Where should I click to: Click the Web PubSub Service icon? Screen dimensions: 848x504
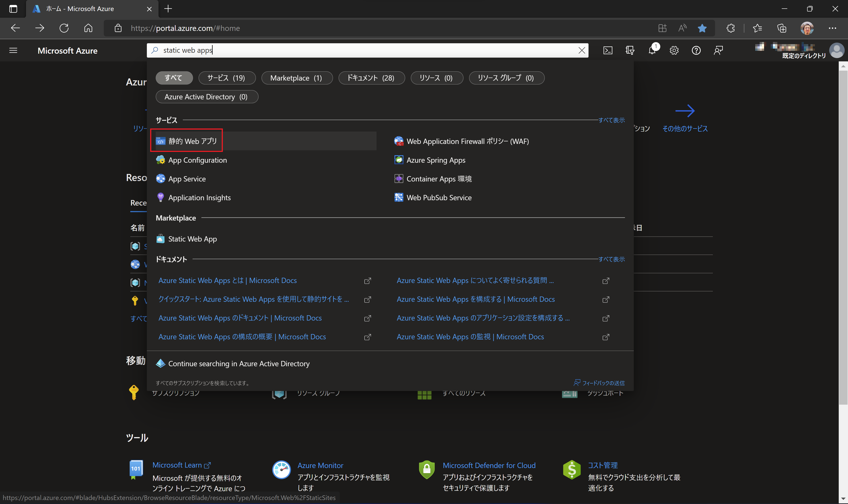pos(399,197)
